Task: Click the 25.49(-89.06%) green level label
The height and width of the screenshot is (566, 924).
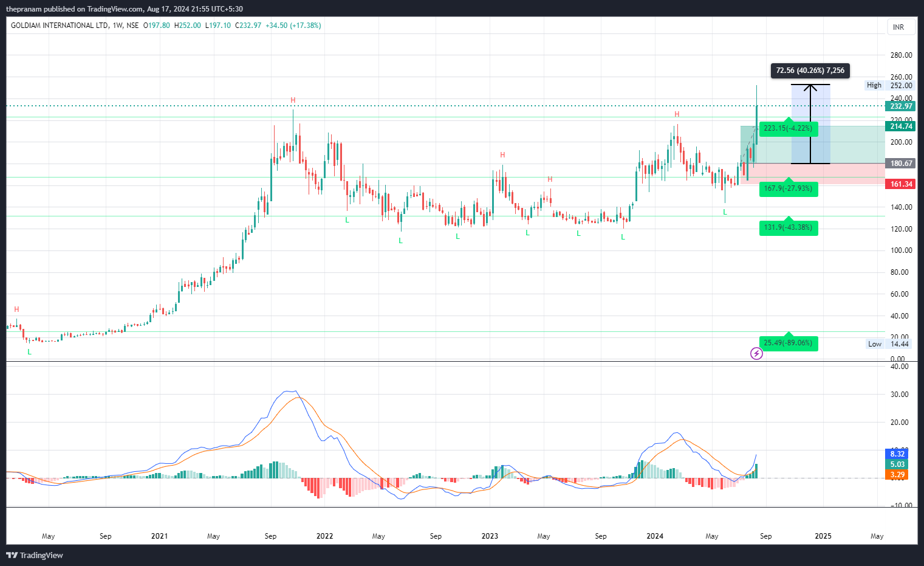Action: [x=788, y=343]
